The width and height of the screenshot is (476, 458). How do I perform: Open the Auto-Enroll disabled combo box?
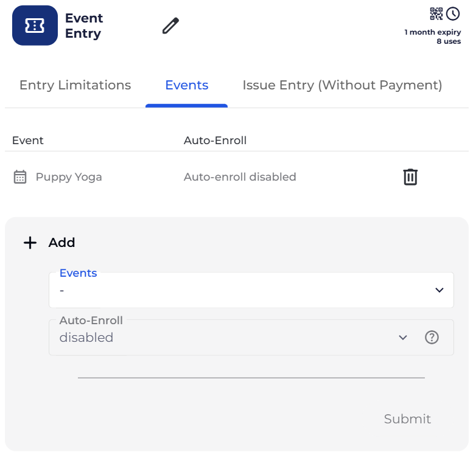[251, 338]
